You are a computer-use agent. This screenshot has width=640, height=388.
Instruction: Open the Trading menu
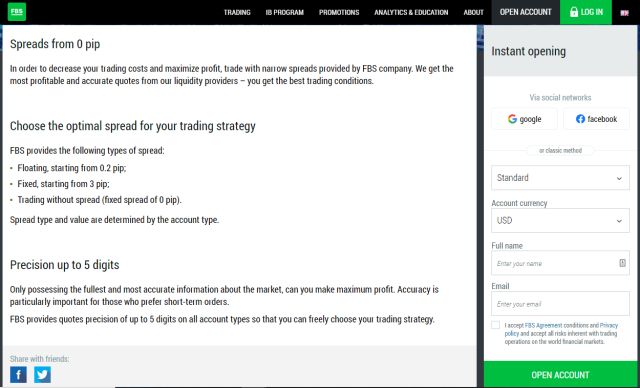237,12
